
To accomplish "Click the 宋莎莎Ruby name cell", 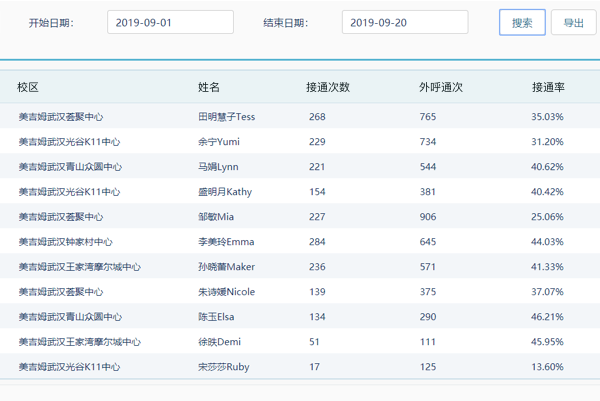I will click(224, 367).
